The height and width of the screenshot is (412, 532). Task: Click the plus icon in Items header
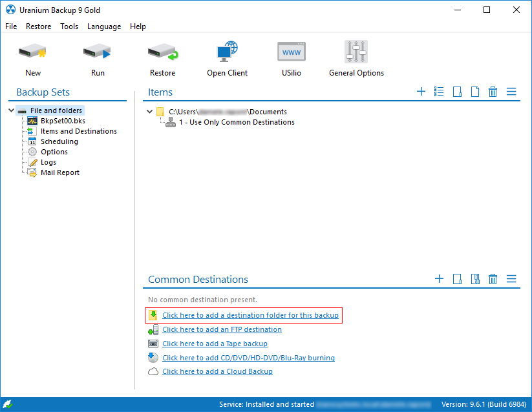coord(421,92)
